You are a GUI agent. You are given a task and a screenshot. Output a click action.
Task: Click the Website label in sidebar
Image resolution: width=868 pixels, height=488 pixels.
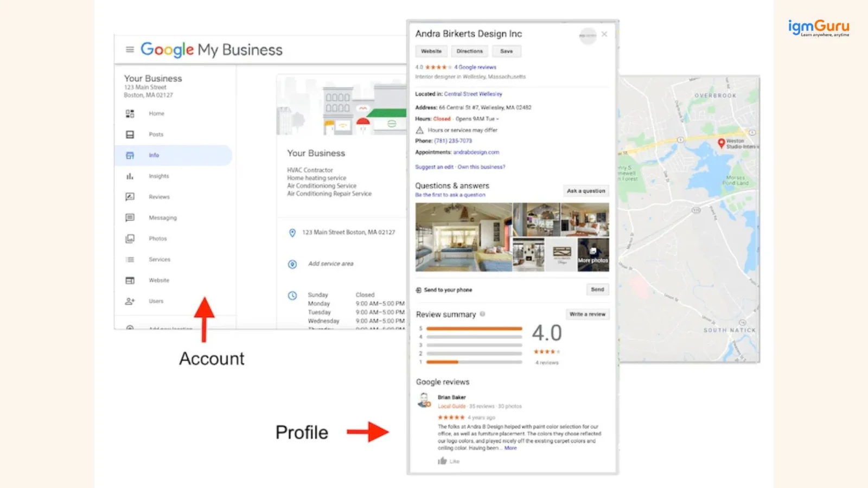(159, 280)
